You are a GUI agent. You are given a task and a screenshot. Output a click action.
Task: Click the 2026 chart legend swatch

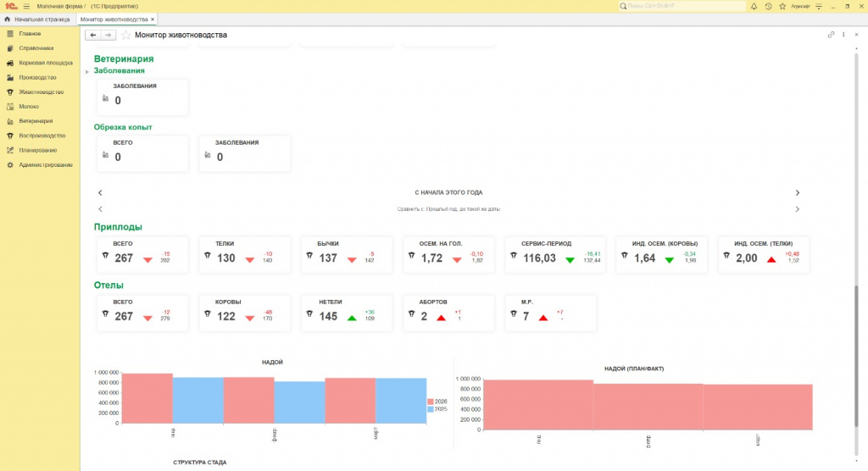(431, 401)
